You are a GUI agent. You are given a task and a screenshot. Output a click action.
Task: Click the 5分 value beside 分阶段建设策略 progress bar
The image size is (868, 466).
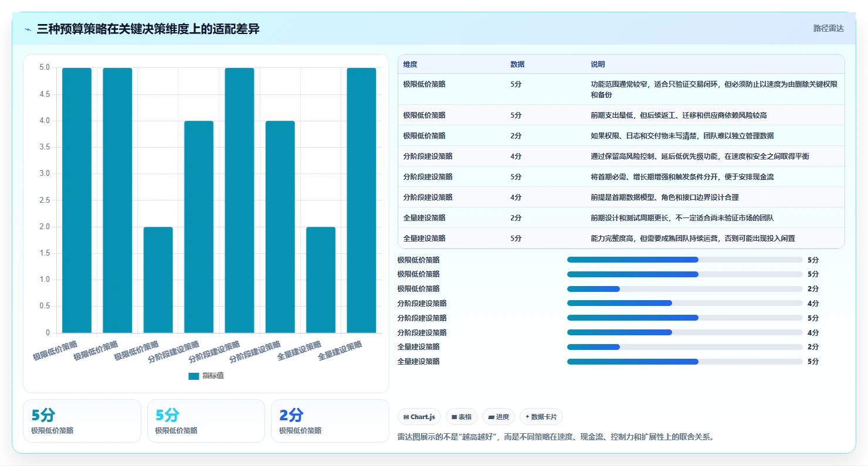[x=813, y=318]
